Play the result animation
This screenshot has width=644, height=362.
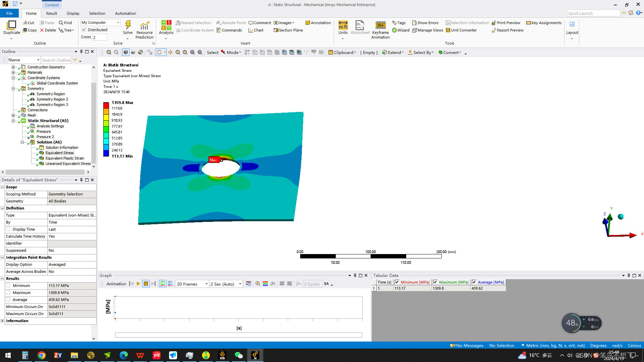pyautogui.click(x=138, y=284)
